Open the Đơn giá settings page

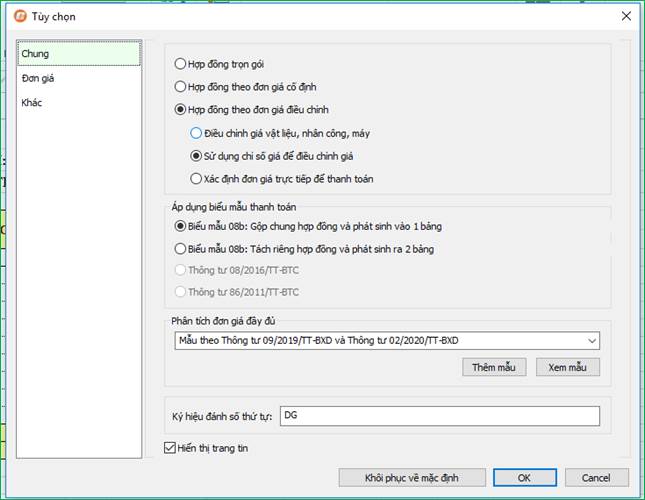39,78
